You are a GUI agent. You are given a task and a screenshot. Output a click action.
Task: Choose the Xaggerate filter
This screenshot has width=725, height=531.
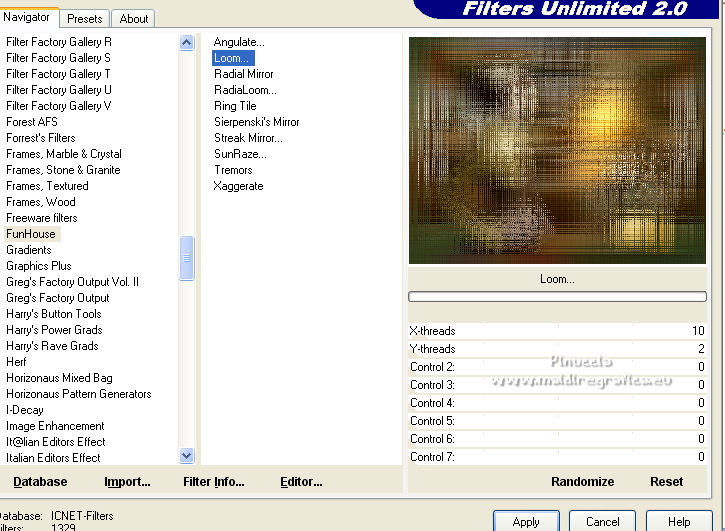(239, 186)
